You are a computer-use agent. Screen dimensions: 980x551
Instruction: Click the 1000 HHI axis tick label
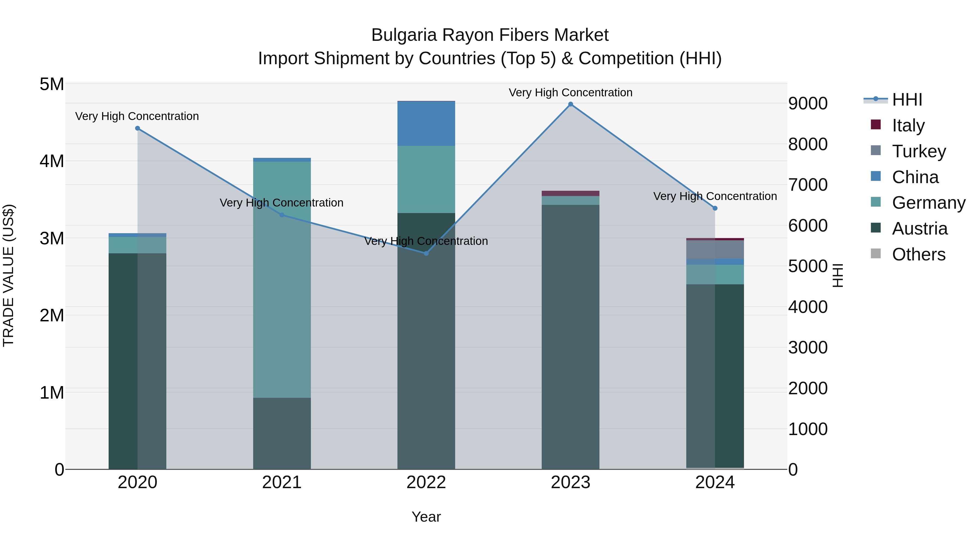[808, 429]
